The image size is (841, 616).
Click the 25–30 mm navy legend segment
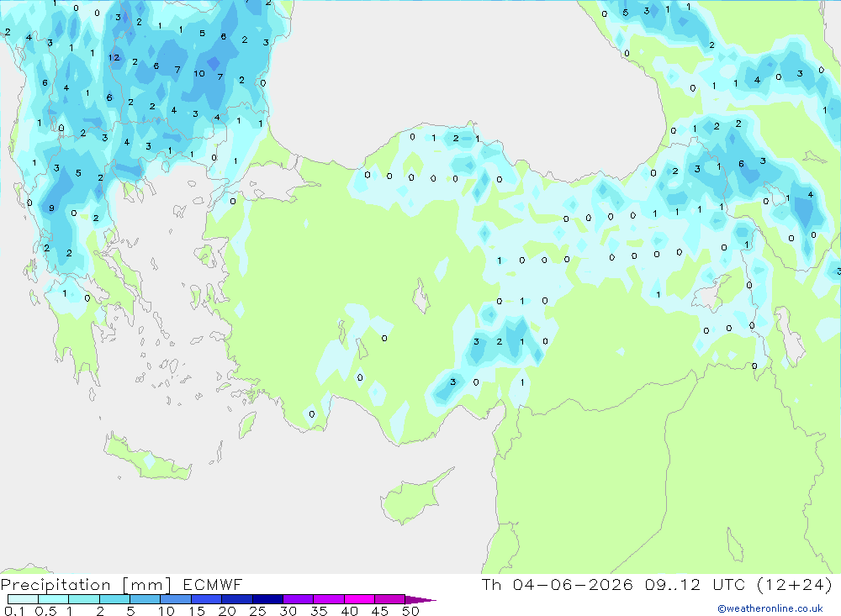tap(267, 599)
